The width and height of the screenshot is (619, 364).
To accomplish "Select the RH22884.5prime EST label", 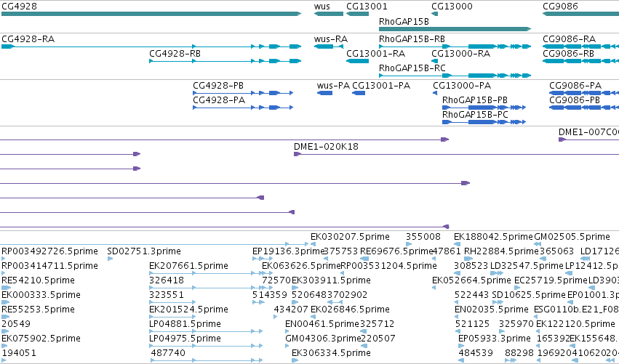I will pos(501,251).
